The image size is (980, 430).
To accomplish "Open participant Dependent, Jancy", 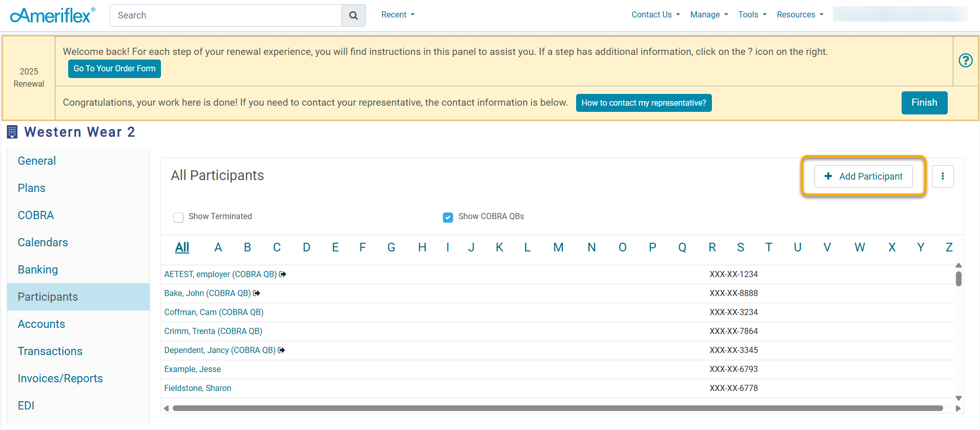I will tap(220, 350).
